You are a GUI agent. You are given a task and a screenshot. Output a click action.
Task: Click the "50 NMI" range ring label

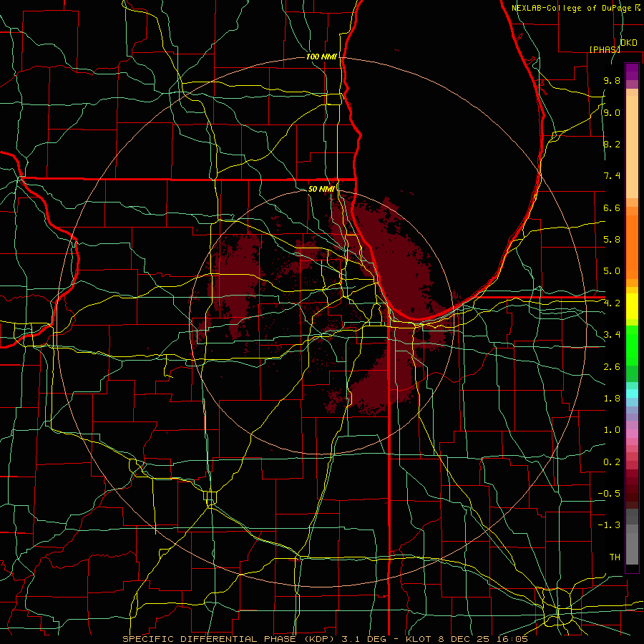[321, 189]
